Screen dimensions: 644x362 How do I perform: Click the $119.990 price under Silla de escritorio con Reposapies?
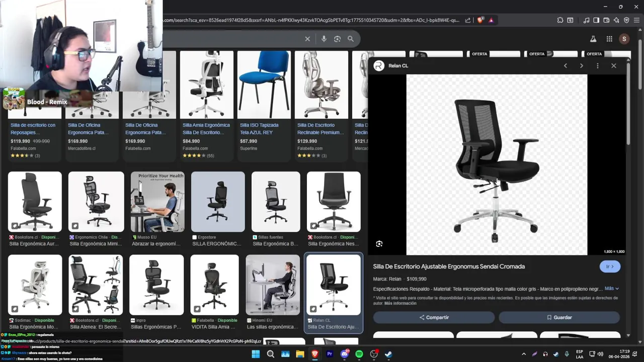click(x=20, y=141)
